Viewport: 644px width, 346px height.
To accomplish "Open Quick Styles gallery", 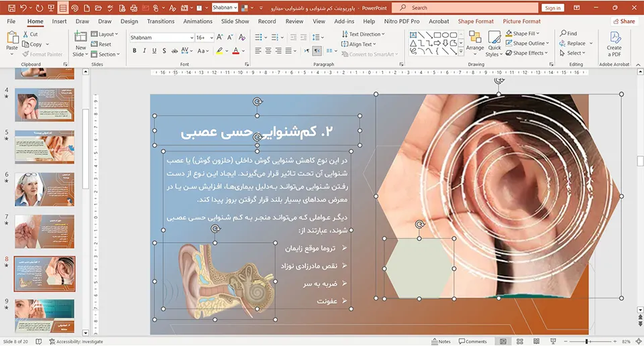I will [x=494, y=44].
